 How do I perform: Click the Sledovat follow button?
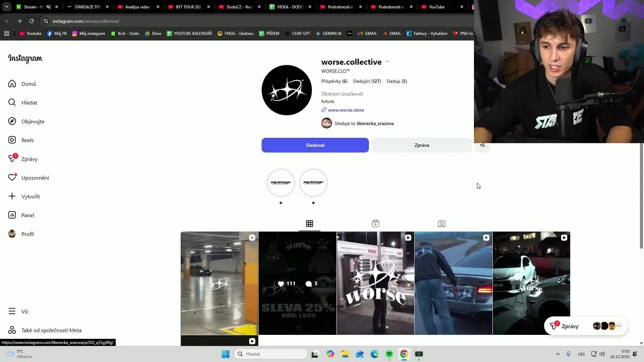click(x=315, y=145)
